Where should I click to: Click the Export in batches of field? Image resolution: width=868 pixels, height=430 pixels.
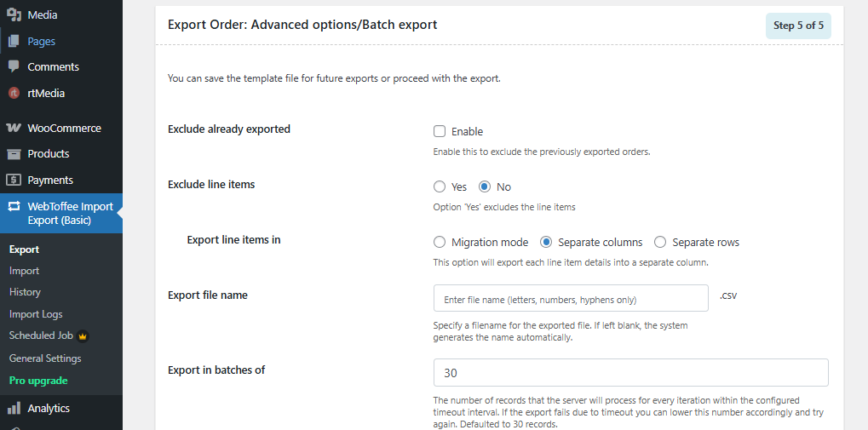coord(630,373)
